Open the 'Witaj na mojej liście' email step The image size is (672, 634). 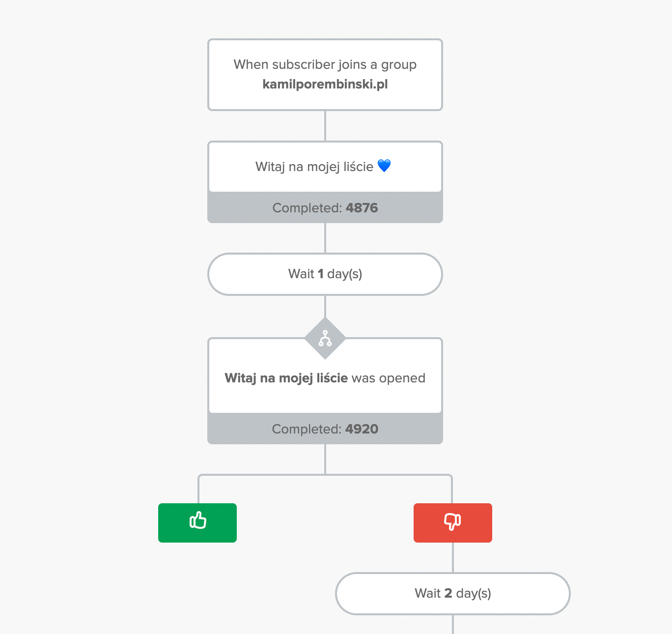click(x=325, y=167)
